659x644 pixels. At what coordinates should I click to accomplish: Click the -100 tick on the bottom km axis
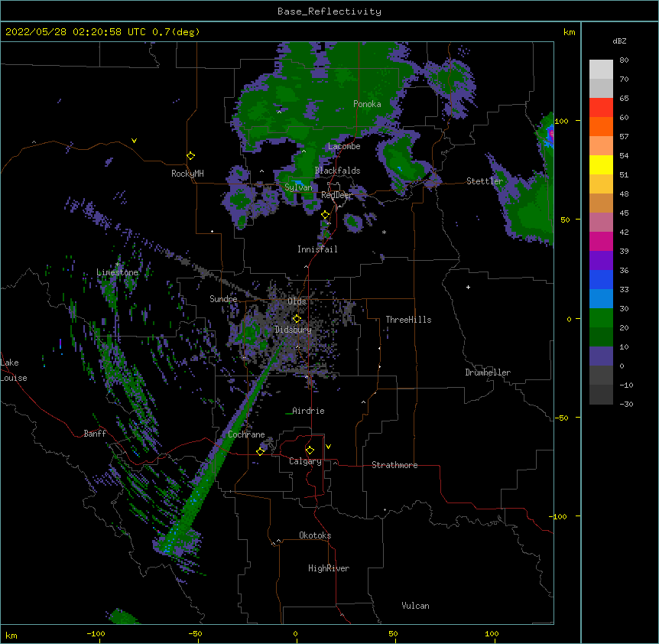click(x=96, y=634)
